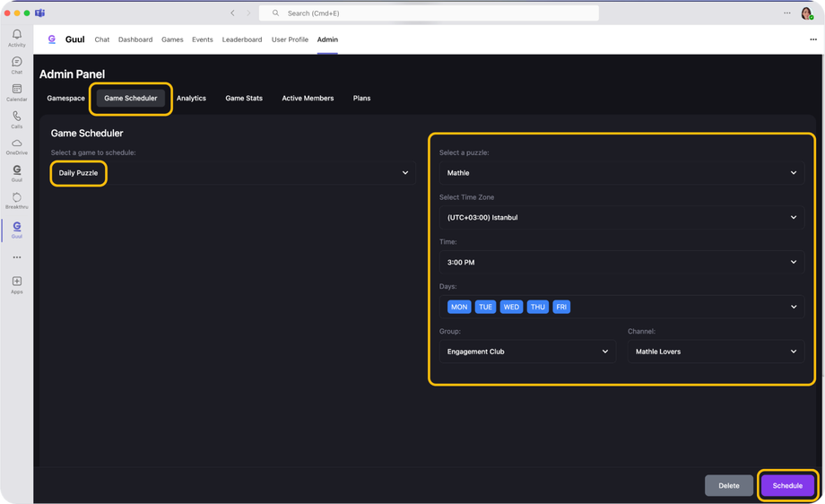Open OneDrive cloud icon in sidebar

point(16,146)
